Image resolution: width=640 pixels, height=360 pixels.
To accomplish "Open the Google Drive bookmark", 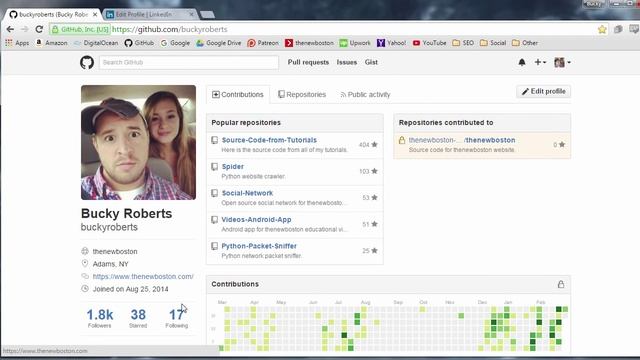I will tap(218, 43).
